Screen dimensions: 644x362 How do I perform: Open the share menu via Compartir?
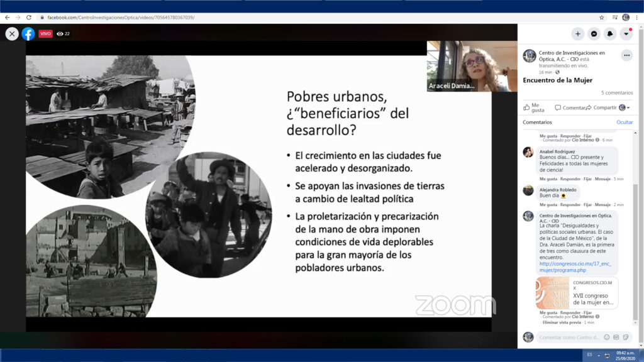tap(604, 107)
